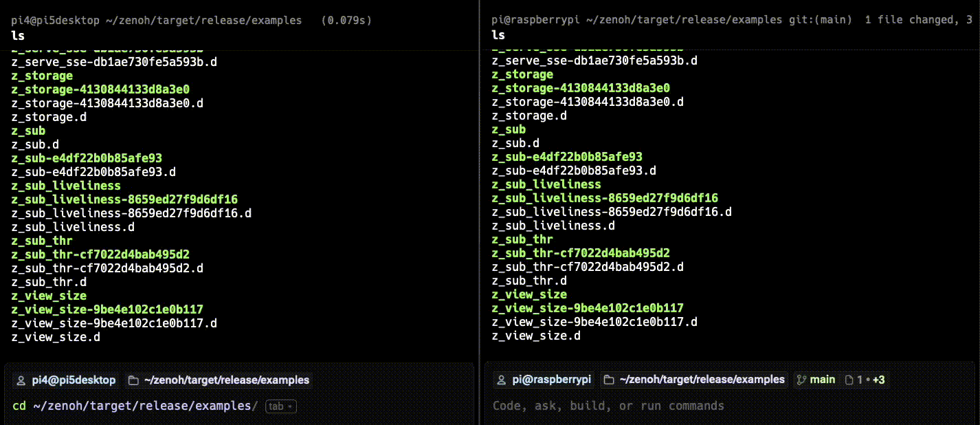Screen dimensions: 980x425
Task: Show the changed files chip 1 • +3
Action: (x=864, y=380)
